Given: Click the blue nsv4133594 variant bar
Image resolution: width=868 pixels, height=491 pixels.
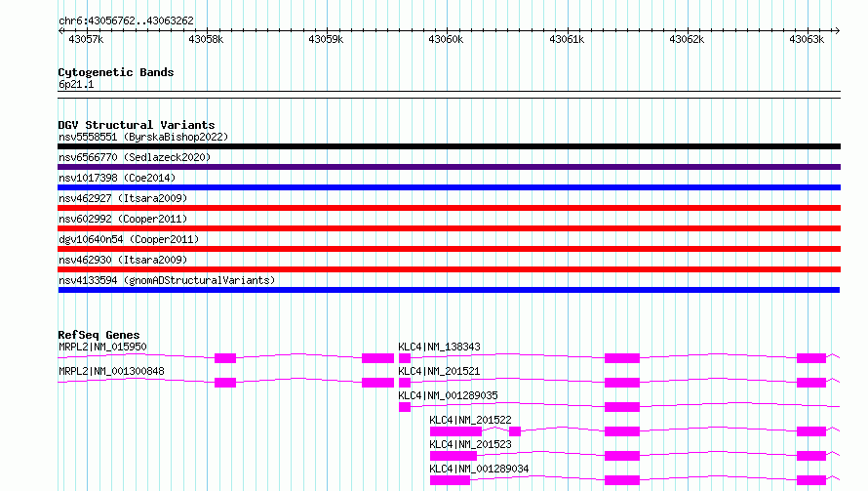Looking at the screenshot, I should pos(449,290).
